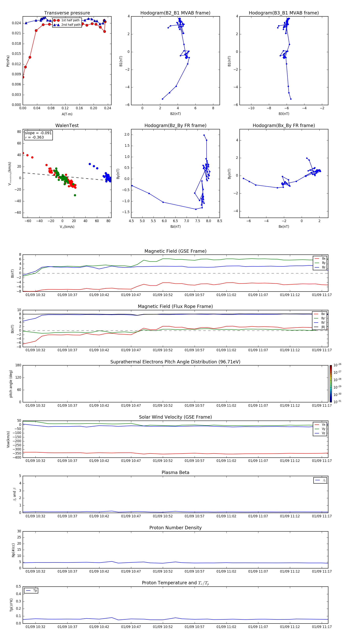
Task: Select the "By'" legend entry
Action: [x=320, y=318]
